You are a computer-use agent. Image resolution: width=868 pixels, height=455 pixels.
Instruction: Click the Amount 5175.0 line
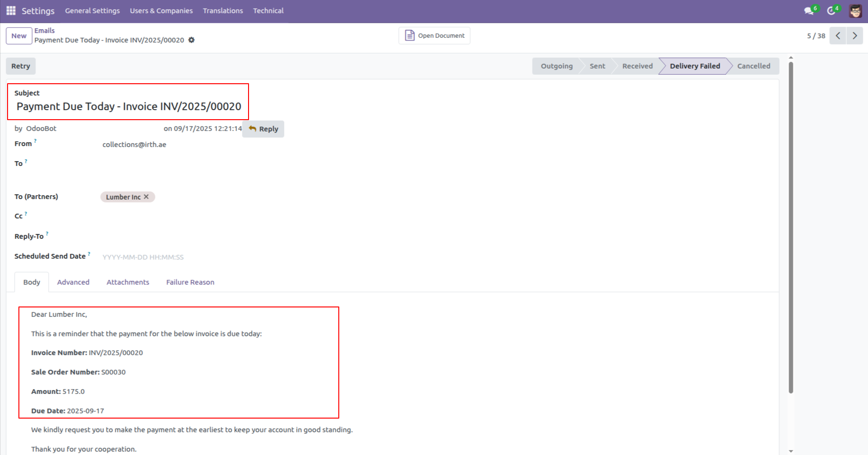pos(58,392)
